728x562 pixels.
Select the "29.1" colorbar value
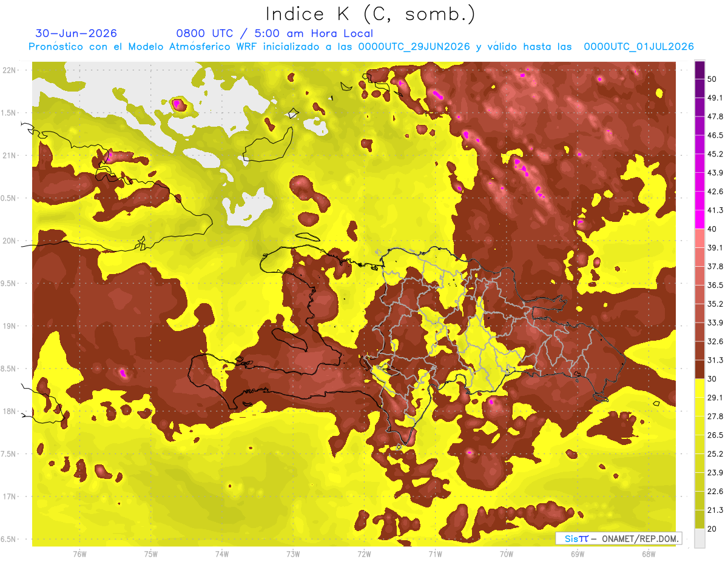click(x=715, y=398)
